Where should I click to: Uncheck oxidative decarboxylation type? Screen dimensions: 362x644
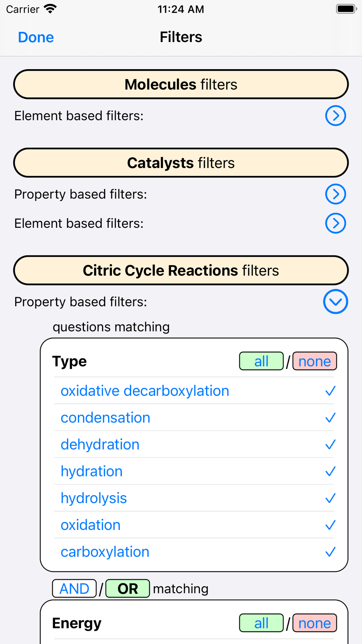pos(145,391)
